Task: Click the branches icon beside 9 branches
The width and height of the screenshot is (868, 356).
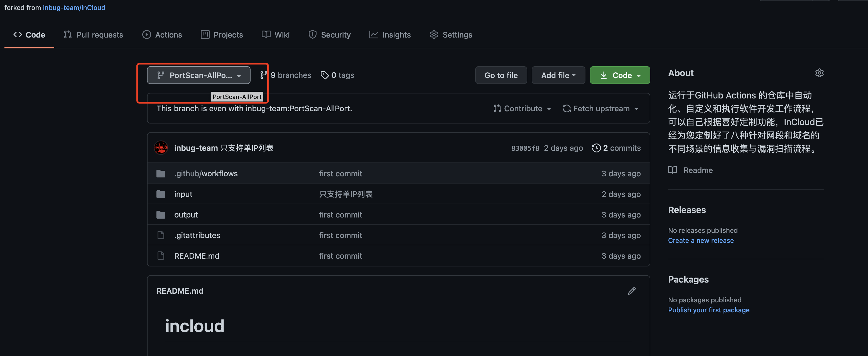Action: click(264, 75)
